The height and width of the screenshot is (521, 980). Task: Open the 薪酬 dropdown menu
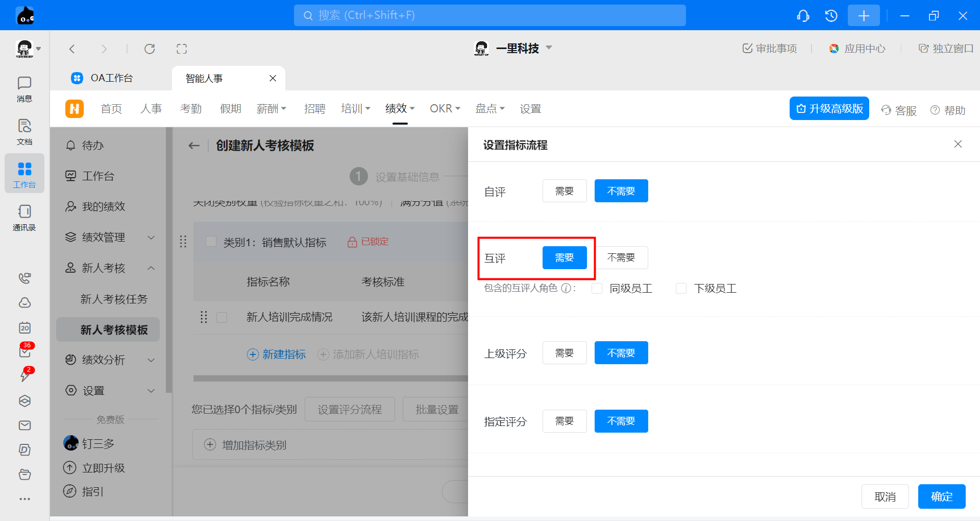pyautogui.click(x=271, y=109)
